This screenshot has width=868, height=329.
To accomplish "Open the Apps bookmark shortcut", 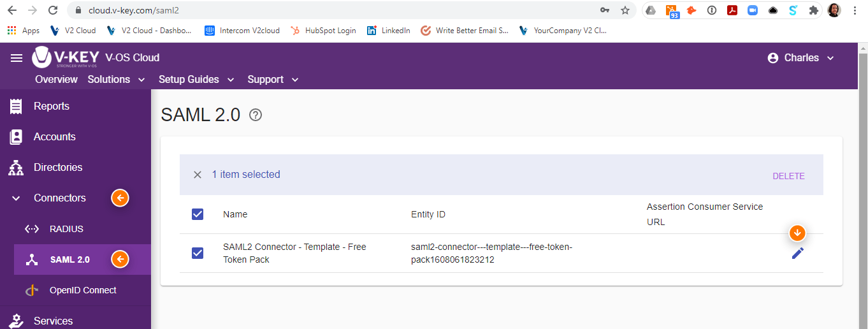I will [x=24, y=30].
